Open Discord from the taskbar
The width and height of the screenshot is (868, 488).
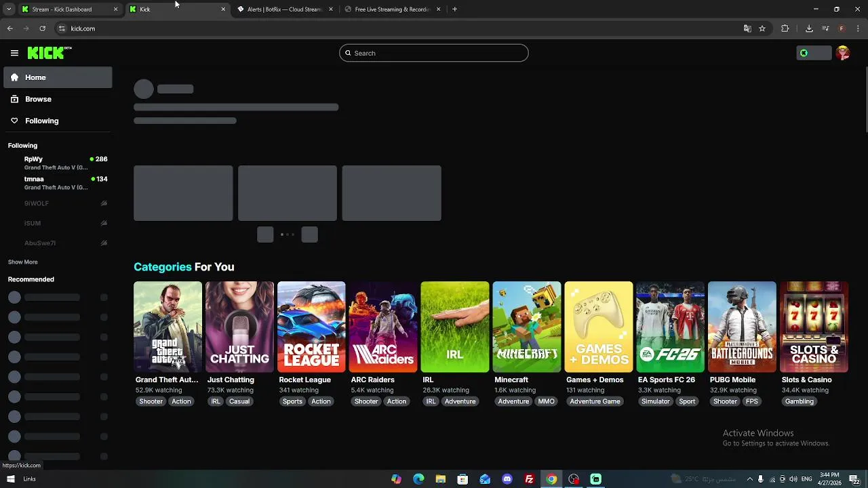point(507,479)
